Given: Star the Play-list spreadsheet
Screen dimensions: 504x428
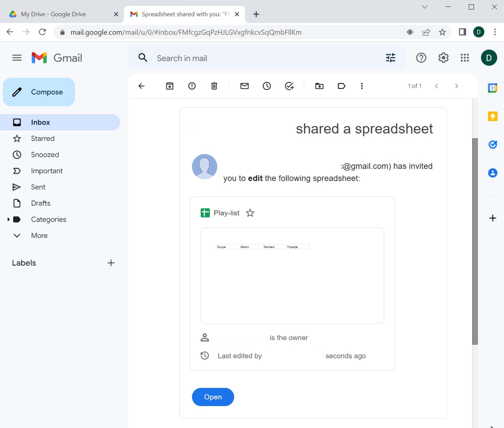Looking at the screenshot, I should click(x=250, y=213).
